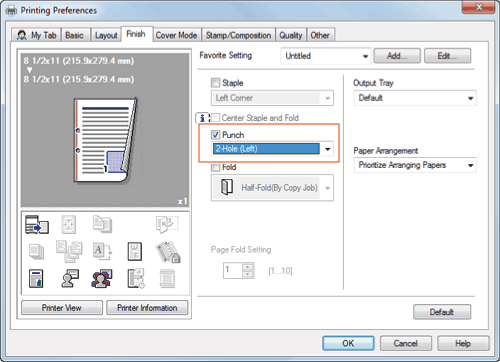Click the color chart document icon

36,279
